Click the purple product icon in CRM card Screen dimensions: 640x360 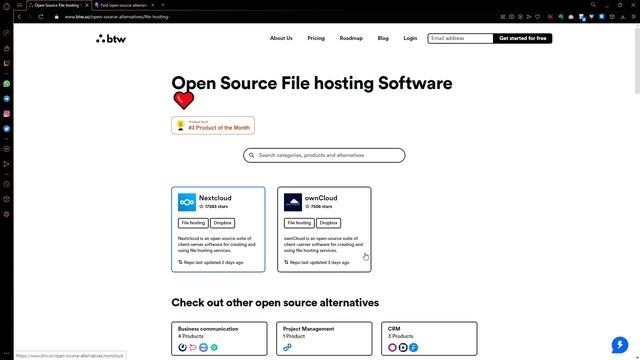click(x=392, y=347)
